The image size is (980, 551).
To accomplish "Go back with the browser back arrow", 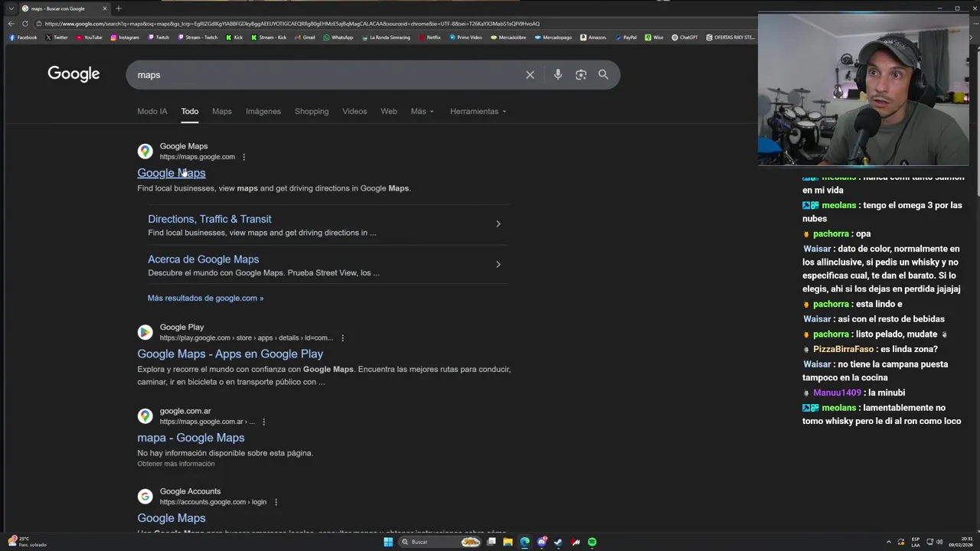I will [x=11, y=24].
